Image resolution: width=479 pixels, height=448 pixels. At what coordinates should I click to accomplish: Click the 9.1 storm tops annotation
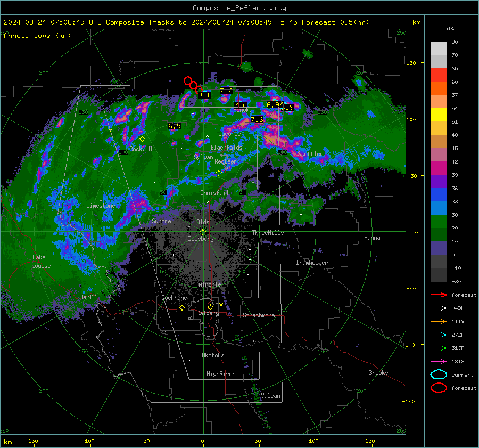(204, 95)
